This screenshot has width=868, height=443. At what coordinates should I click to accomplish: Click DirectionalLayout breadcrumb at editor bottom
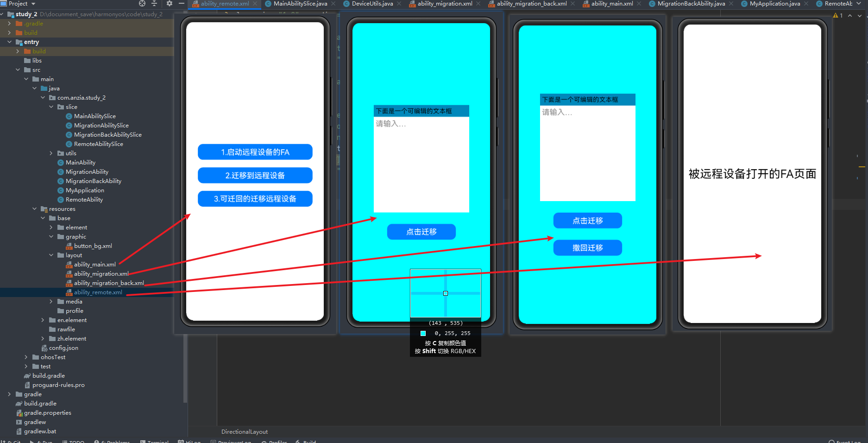[245, 432]
